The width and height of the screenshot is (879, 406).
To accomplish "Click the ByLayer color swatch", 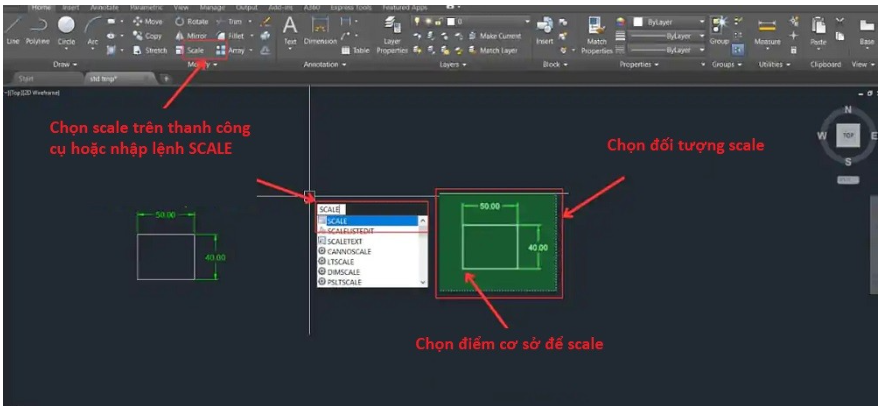I will pos(637,21).
